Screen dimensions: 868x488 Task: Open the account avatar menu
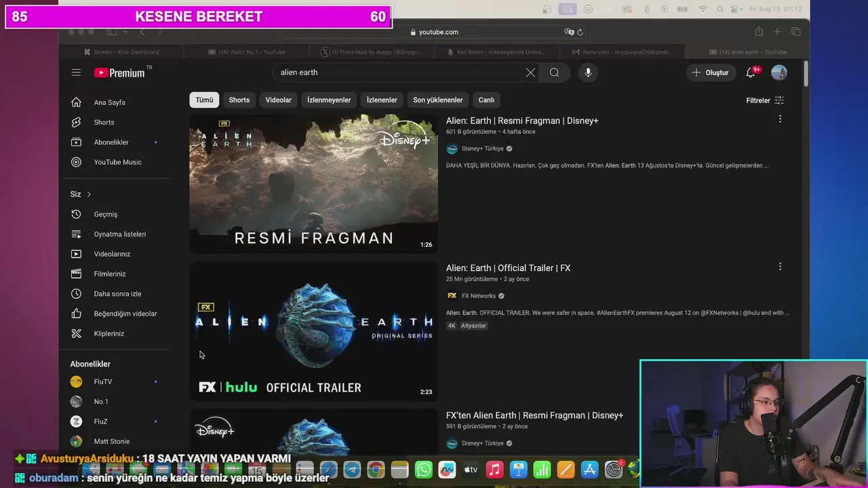[779, 73]
